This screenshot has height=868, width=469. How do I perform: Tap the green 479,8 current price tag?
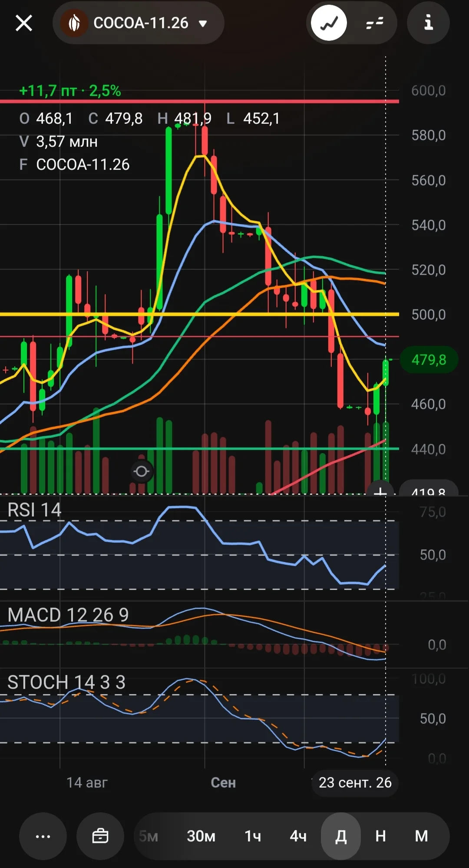pos(429,360)
